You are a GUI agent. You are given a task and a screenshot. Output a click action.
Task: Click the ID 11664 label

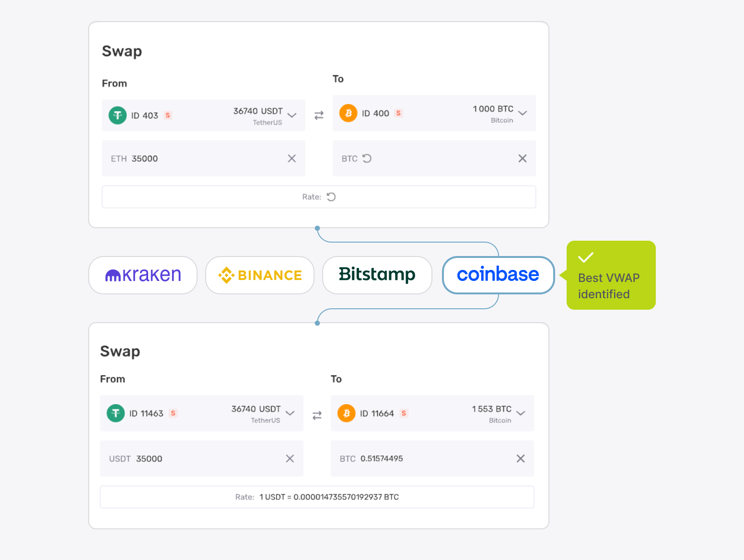click(377, 413)
